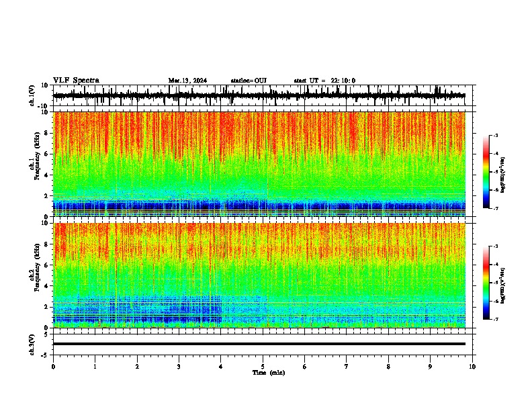532x411 pixels.
Task: Click the time axis tick label "0"
Action: [x=53, y=367]
